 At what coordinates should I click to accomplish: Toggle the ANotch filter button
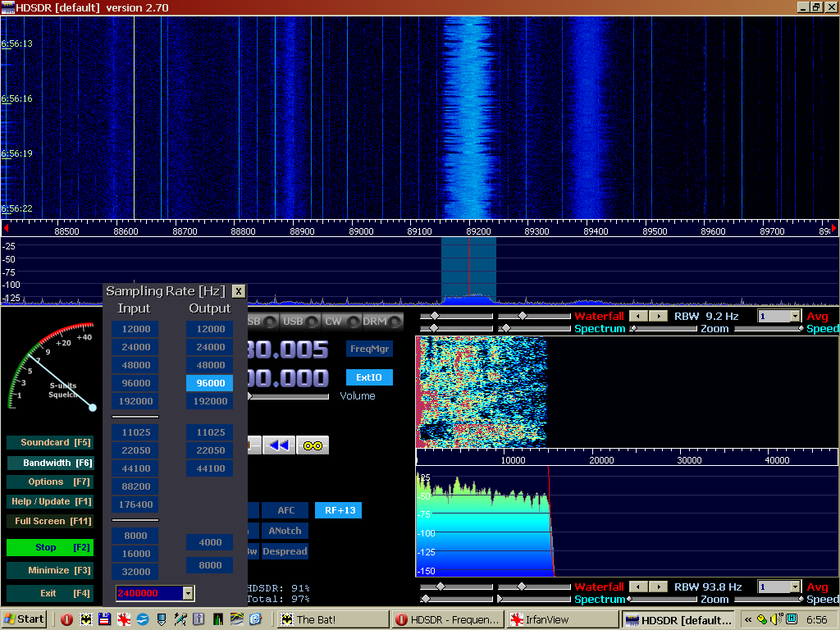click(285, 531)
